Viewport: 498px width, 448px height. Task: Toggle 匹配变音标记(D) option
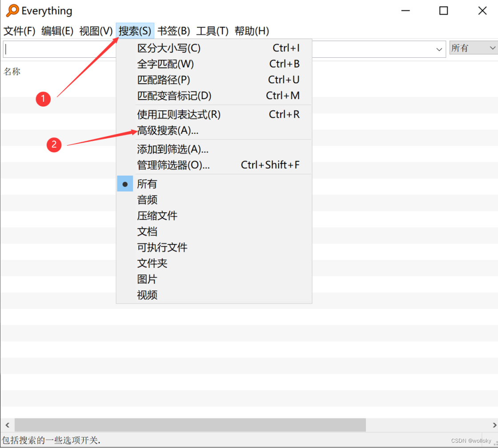coord(214,96)
